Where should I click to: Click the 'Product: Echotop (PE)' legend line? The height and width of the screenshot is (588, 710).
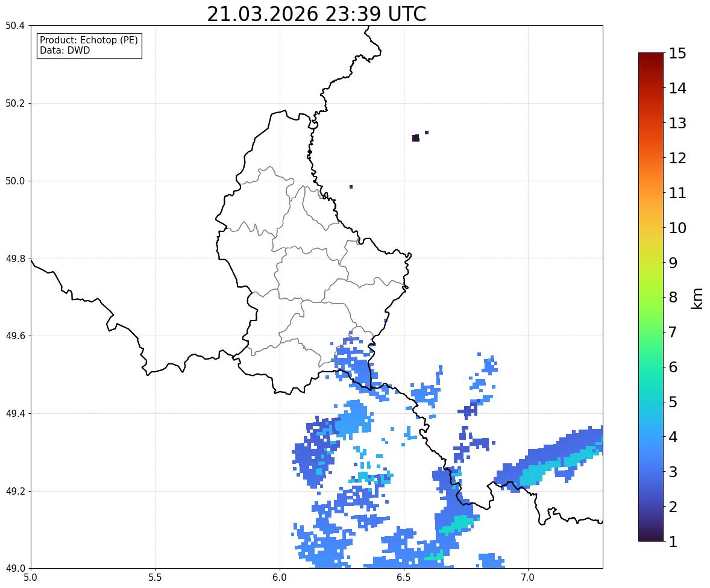click(x=89, y=40)
